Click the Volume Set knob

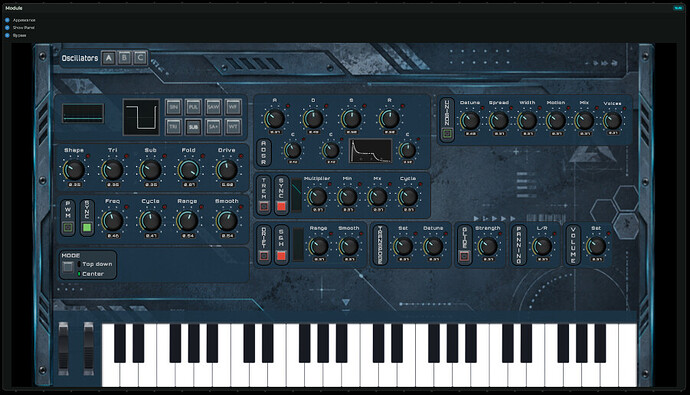pyautogui.click(x=596, y=246)
